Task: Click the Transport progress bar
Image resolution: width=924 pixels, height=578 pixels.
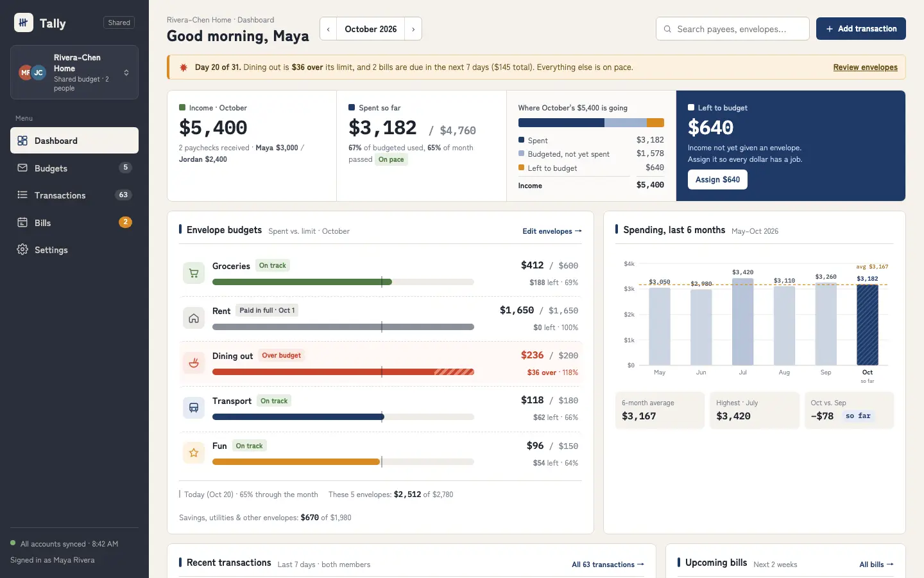Action: [x=343, y=417]
